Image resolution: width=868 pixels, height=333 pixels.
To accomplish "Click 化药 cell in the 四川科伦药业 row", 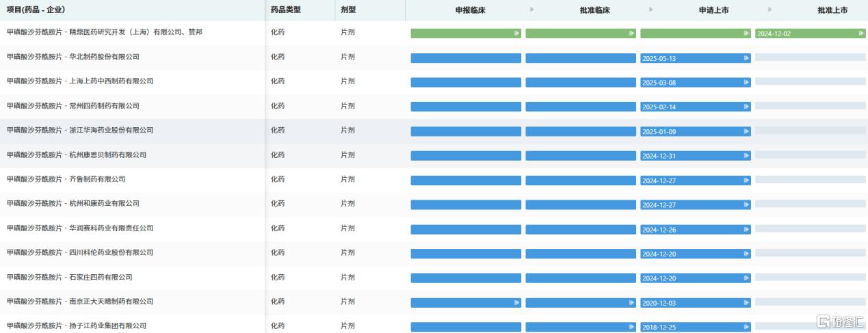I will click(278, 252).
